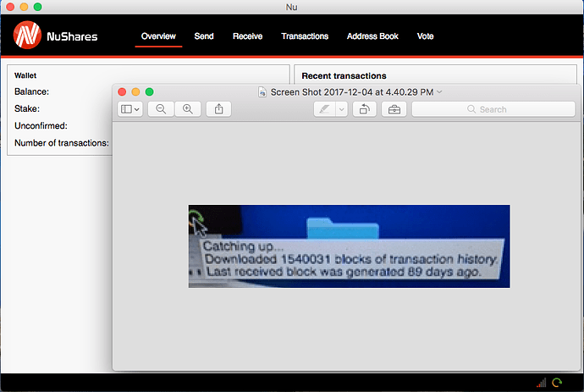Click the Preview Search field
584x392 pixels.
click(493, 109)
